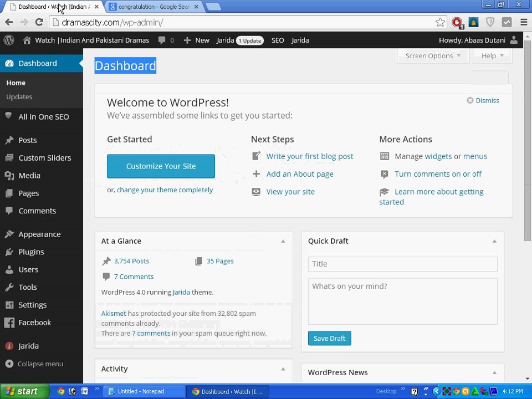Screen dimensions: 532x399
Task: Click the red extension icon in toolbar
Action: click(457, 22)
